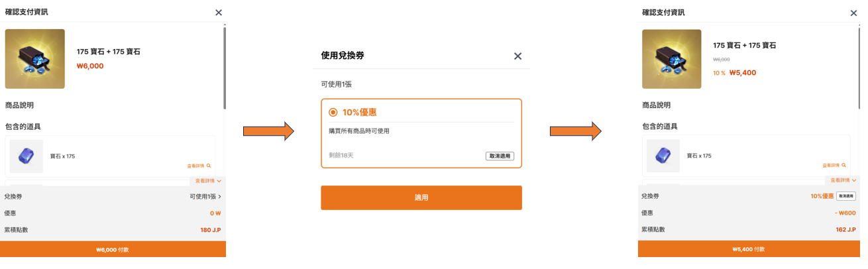
Task: Expand 查看詳情 chevron above 兌換券 in the ₩5,400 panel
Action: click(x=854, y=180)
